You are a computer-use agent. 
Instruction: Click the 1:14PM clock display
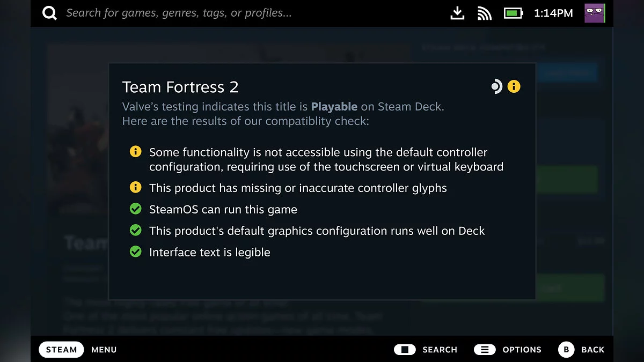click(553, 13)
